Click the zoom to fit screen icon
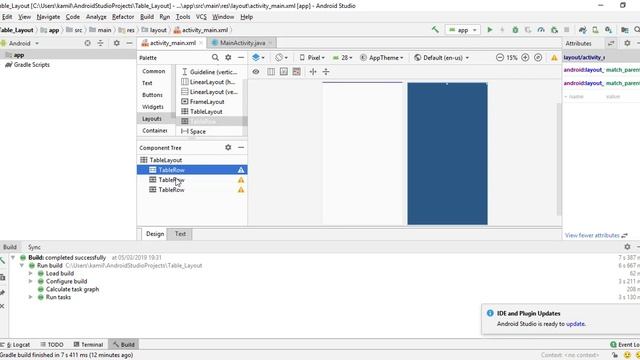The image size is (640, 360). [538, 58]
